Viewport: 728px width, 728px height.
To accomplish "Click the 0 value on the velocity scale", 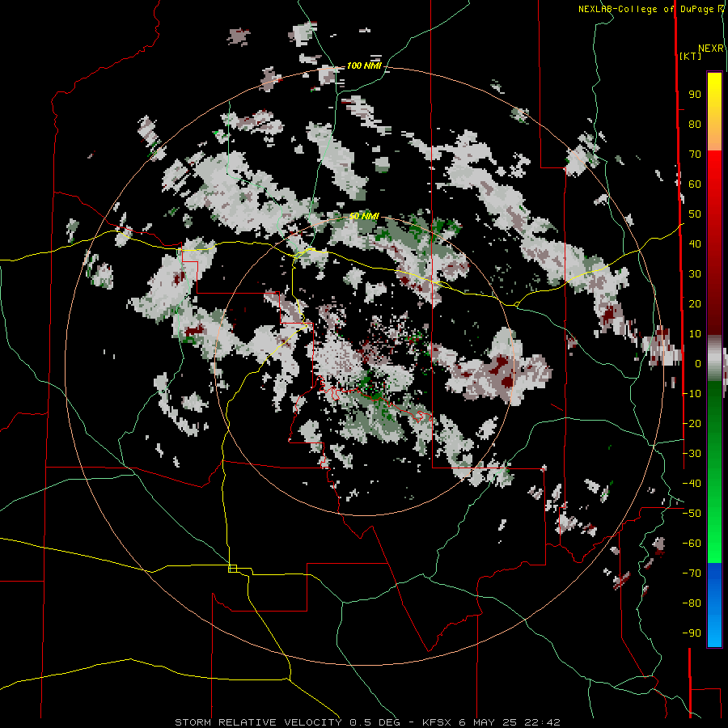I will (x=698, y=364).
